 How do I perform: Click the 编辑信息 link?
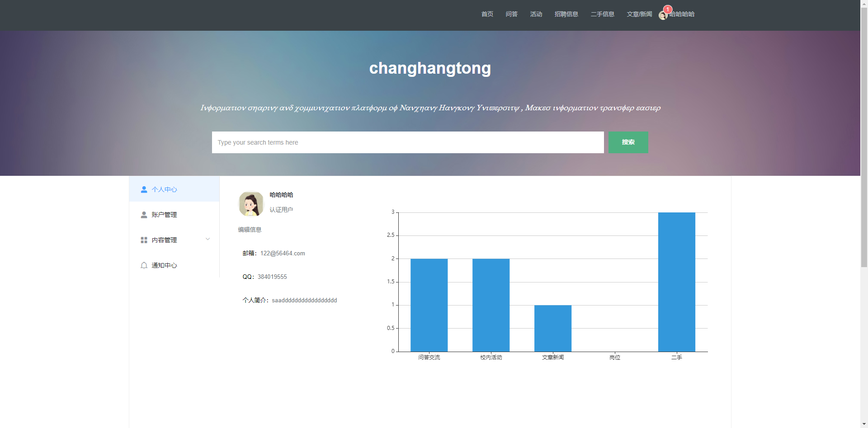(x=250, y=230)
